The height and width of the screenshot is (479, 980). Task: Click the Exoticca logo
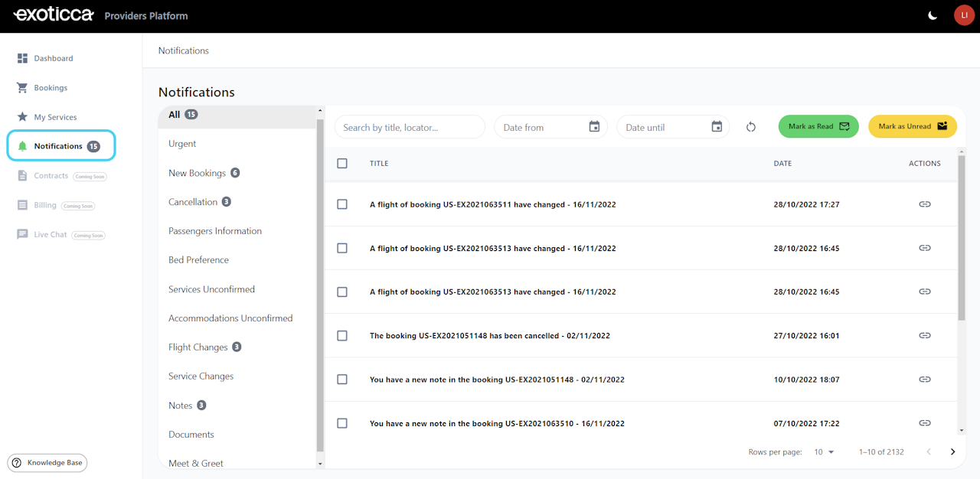tap(54, 15)
